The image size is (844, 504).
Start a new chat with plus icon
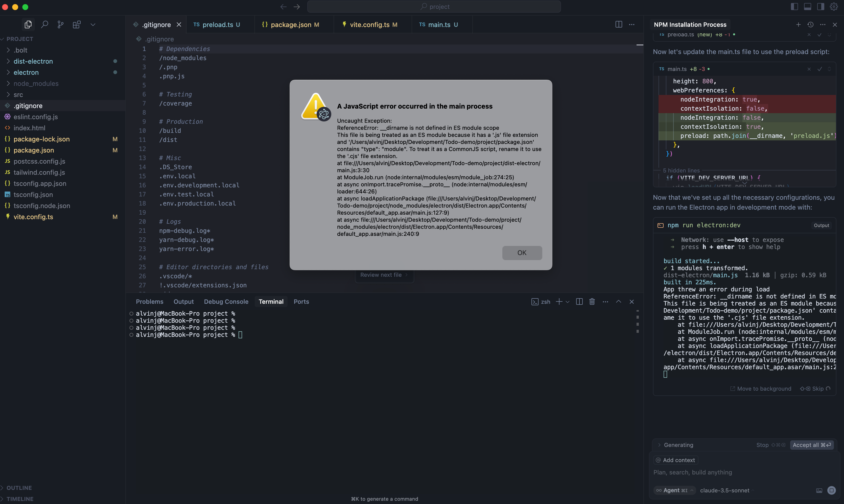[x=798, y=24]
